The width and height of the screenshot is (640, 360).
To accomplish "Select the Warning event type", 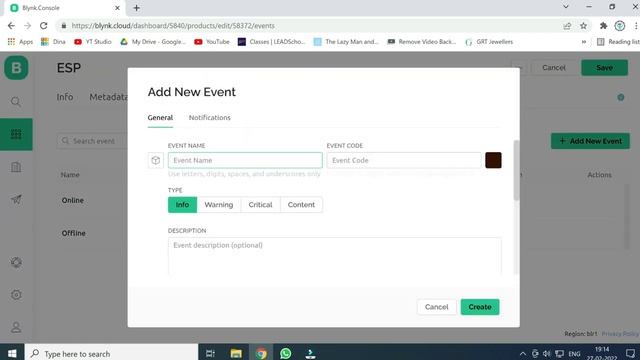I will point(219,204).
